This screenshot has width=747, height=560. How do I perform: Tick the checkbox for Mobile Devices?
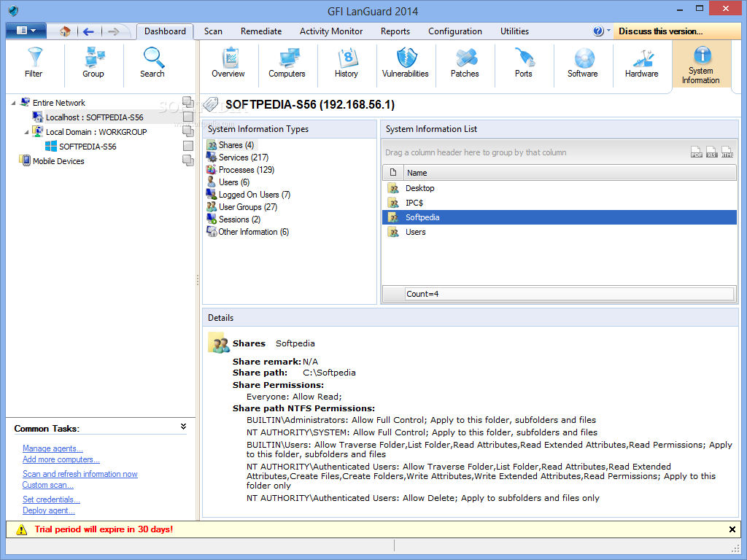click(188, 160)
